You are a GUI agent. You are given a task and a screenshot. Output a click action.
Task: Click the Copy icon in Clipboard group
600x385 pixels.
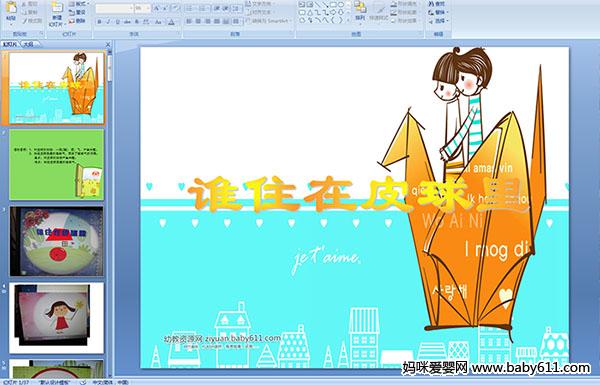24,12
